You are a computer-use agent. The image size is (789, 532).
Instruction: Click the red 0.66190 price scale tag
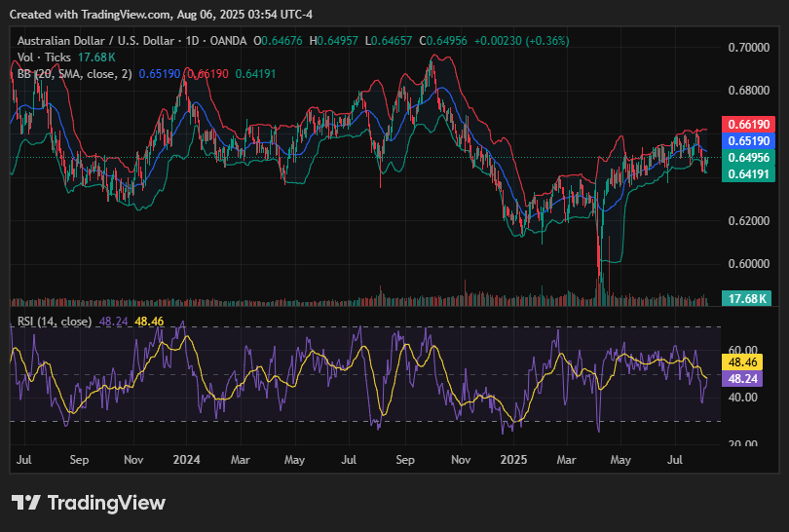pyautogui.click(x=748, y=125)
